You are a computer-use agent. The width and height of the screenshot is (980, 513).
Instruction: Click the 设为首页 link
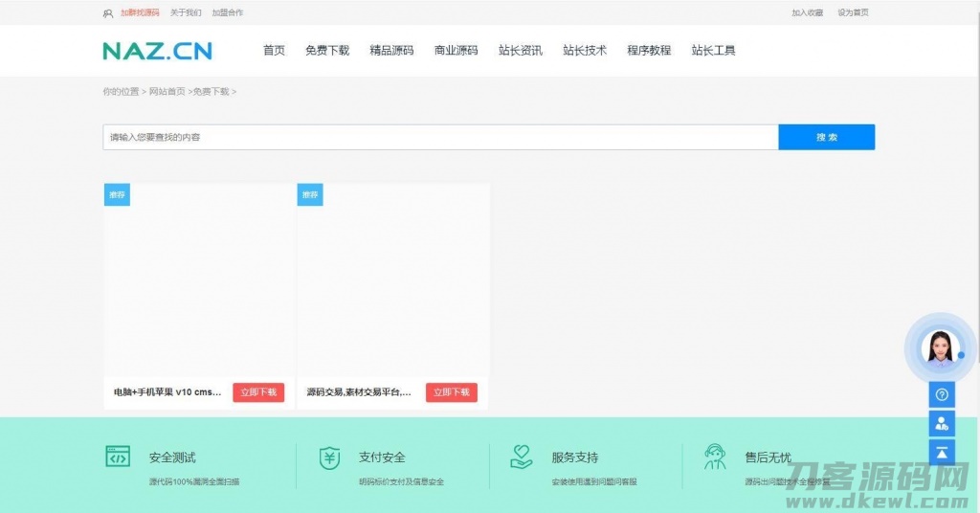(853, 13)
